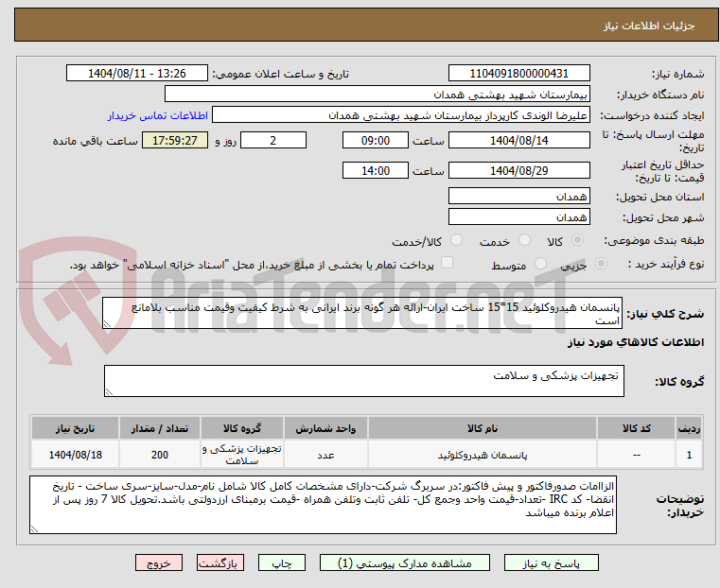Select the کالا/خدمت radio button
Image resolution: width=720 pixels, height=588 pixels.
(x=456, y=240)
